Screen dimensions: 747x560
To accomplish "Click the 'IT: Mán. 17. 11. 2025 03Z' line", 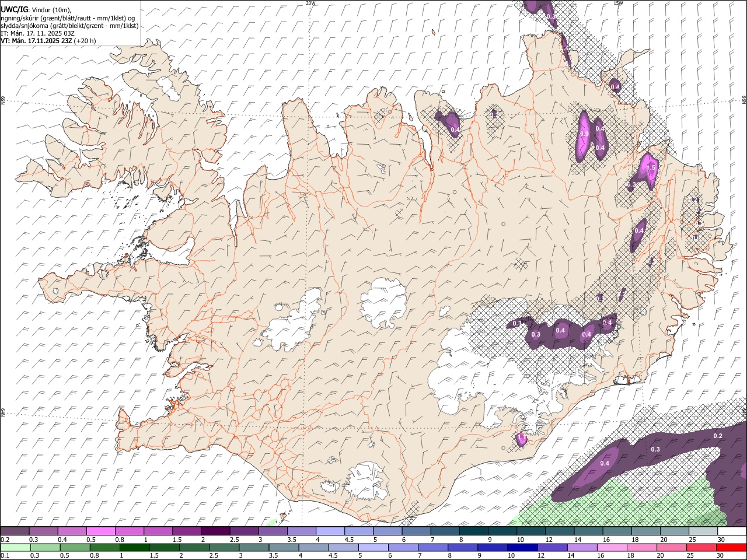I will (x=37, y=33).
